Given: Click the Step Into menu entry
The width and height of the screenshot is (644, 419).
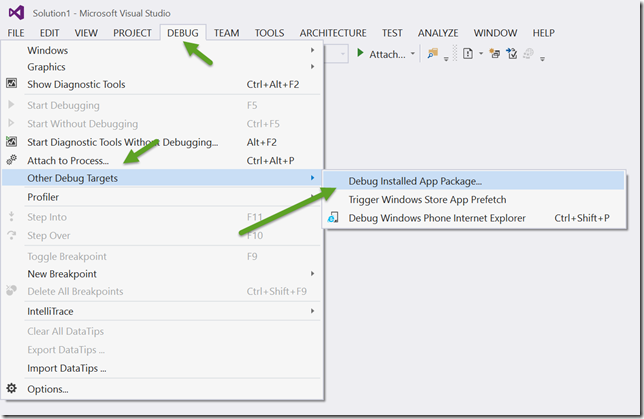Looking at the screenshot, I should click(162, 217).
